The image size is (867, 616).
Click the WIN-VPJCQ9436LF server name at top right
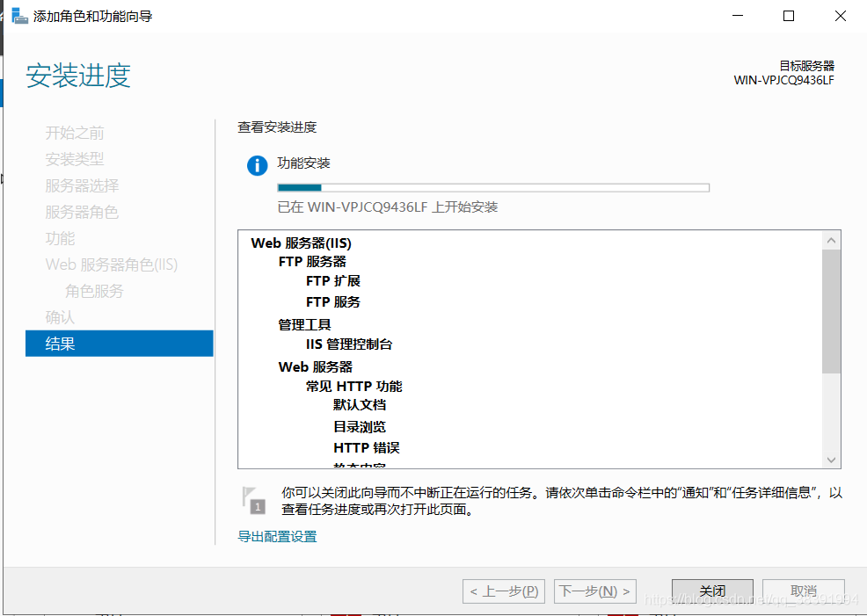[x=784, y=80]
